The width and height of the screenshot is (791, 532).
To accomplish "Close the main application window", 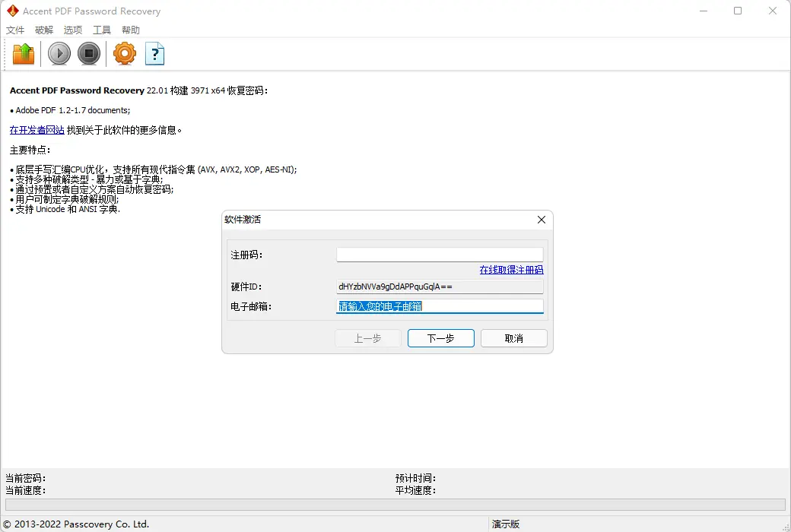I will (x=772, y=11).
